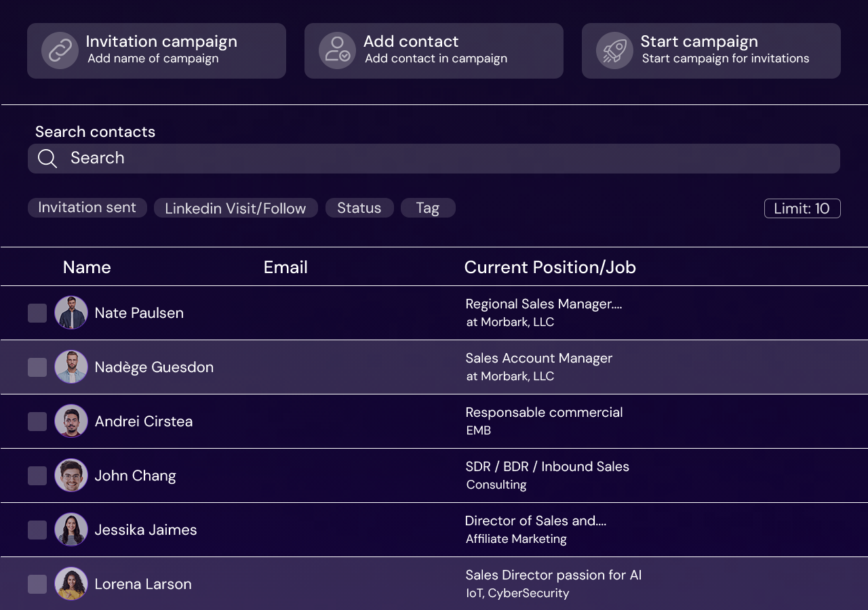Focus the Search contacts input field
This screenshot has width=868, height=610.
coord(448,159)
